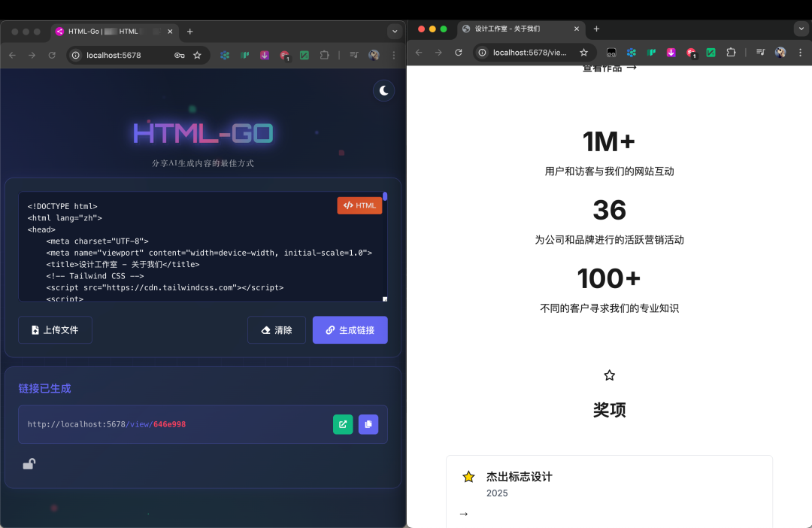
Task: Select the 设计工作室 - 关于我们 tab
Action: pos(522,29)
